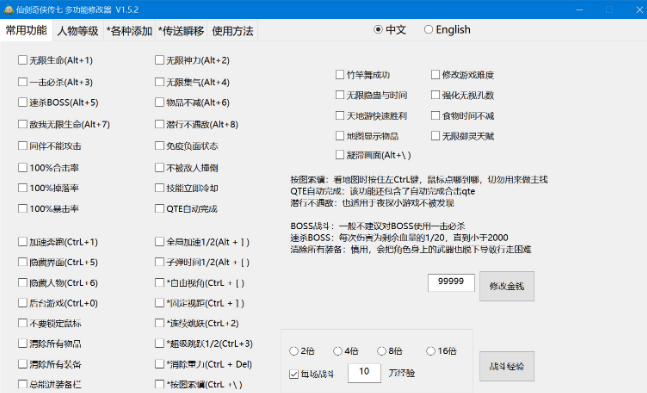The height and width of the screenshot is (393, 647).
Task: Enable *消除重力(Ctrl+Del) checkbox
Action: [x=160, y=364]
